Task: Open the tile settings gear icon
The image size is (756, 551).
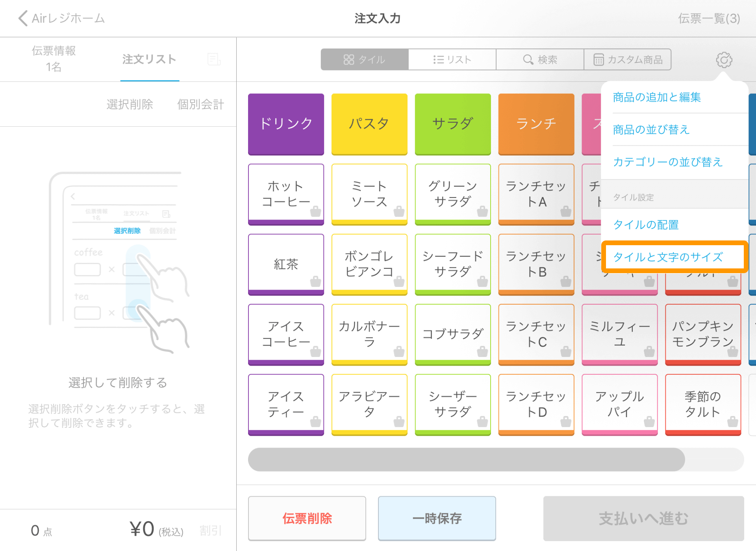Action: (x=724, y=60)
